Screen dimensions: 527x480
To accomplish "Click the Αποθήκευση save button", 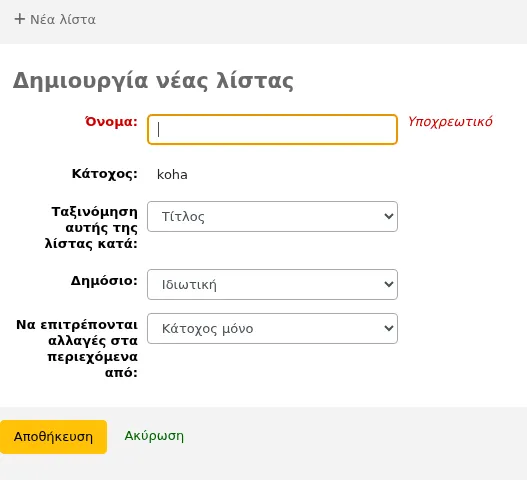I will [x=53, y=437].
